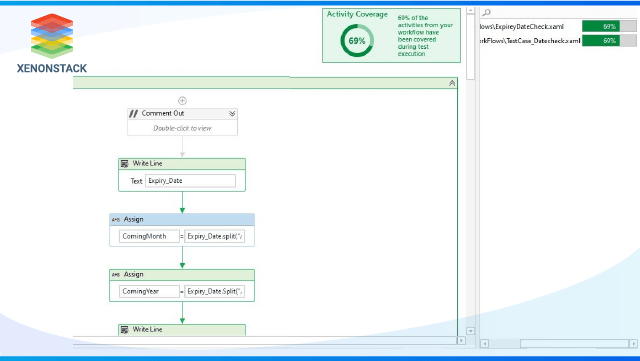The width and height of the screenshot is (640, 361).
Task: Click the 69% Activity Coverage donut chart
Action: [x=357, y=40]
